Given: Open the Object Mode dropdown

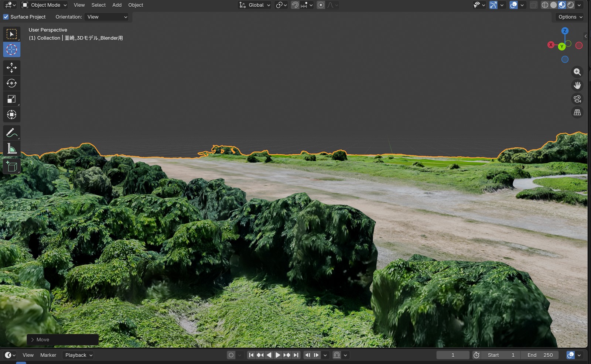Looking at the screenshot, I should pyautogui.click(x=44, y=5).
